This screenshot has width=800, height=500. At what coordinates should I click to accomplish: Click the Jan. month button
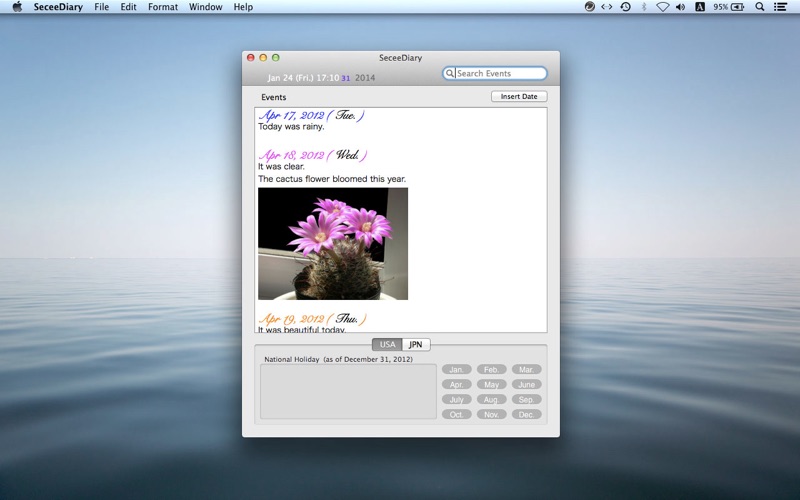tap(457, 369)
